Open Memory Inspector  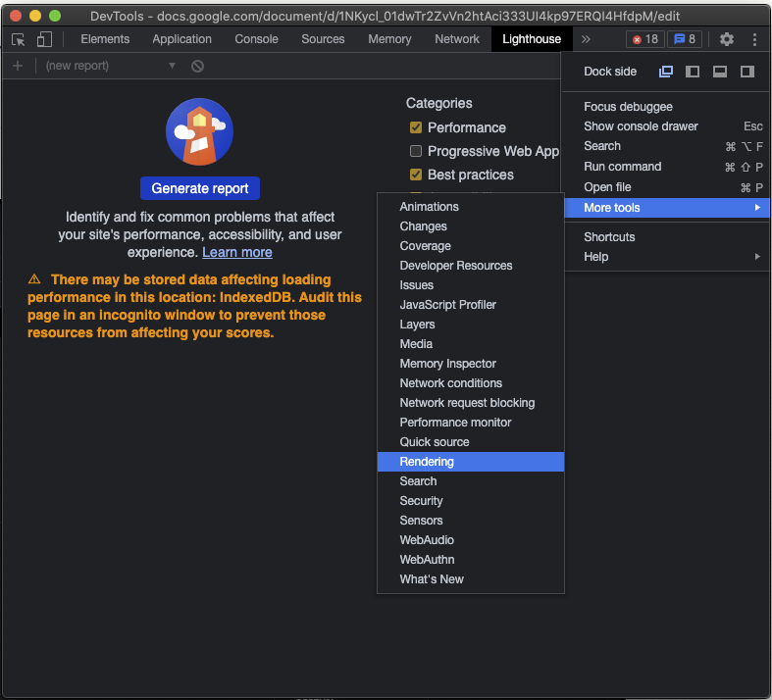point(471,364)
